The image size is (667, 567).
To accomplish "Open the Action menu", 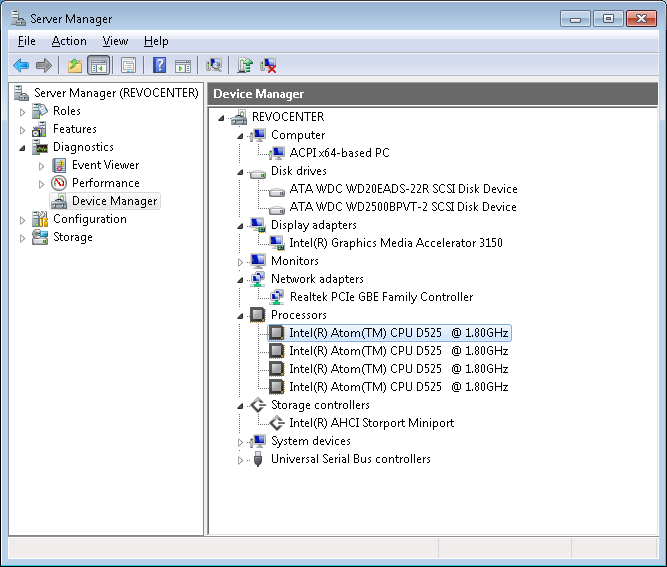I will click(x=69, y=41).
